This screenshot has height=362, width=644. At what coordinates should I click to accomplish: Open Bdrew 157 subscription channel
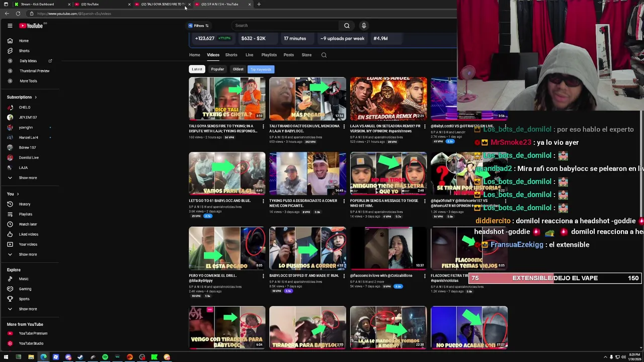click(27, 147)
